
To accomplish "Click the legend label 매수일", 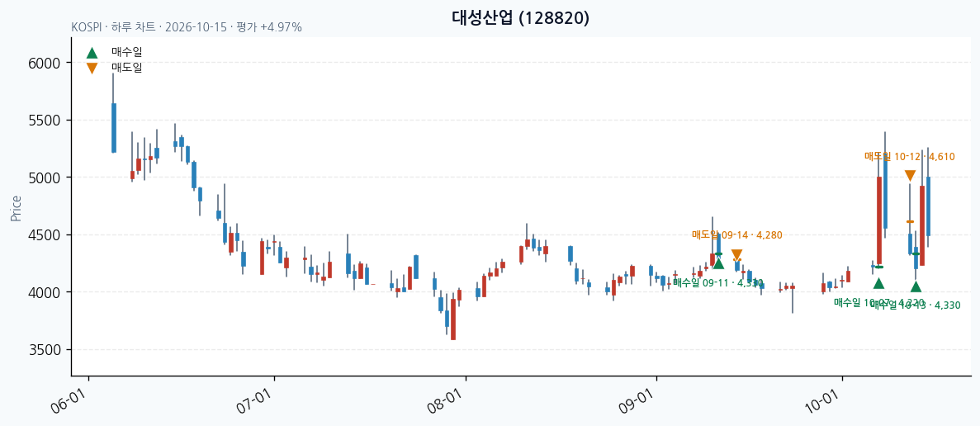I will pyautogui.click(x=127, y=53).
